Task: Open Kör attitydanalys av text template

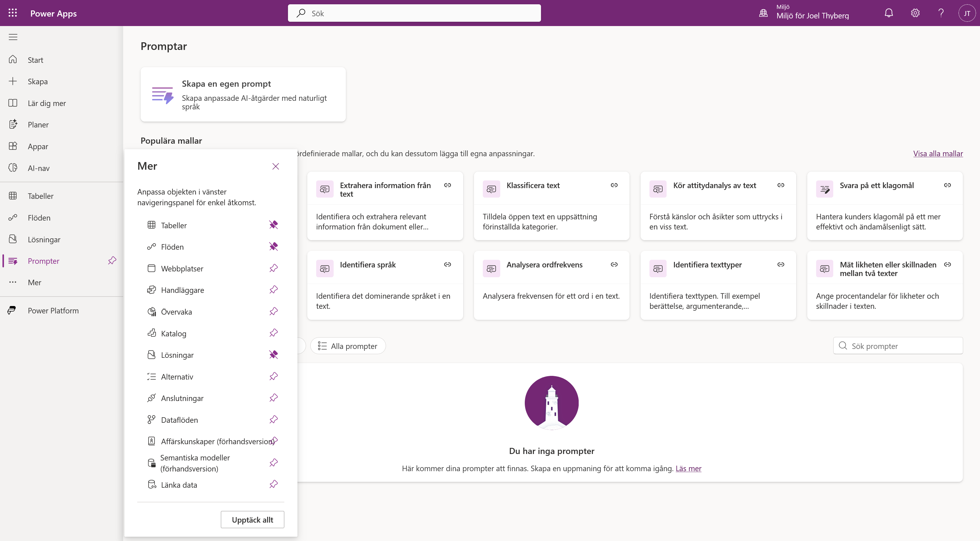Action: coord(718,206)
